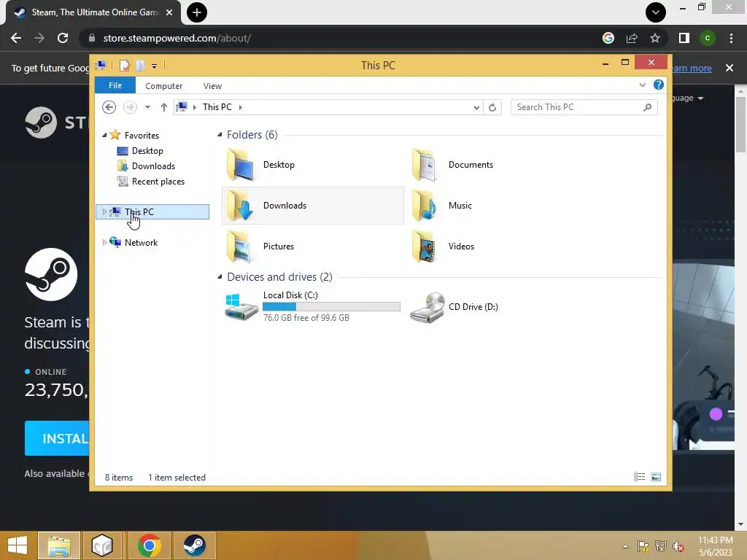747x560 pixels.
Task: Refresh the This PC view
Action: point(492,107)
